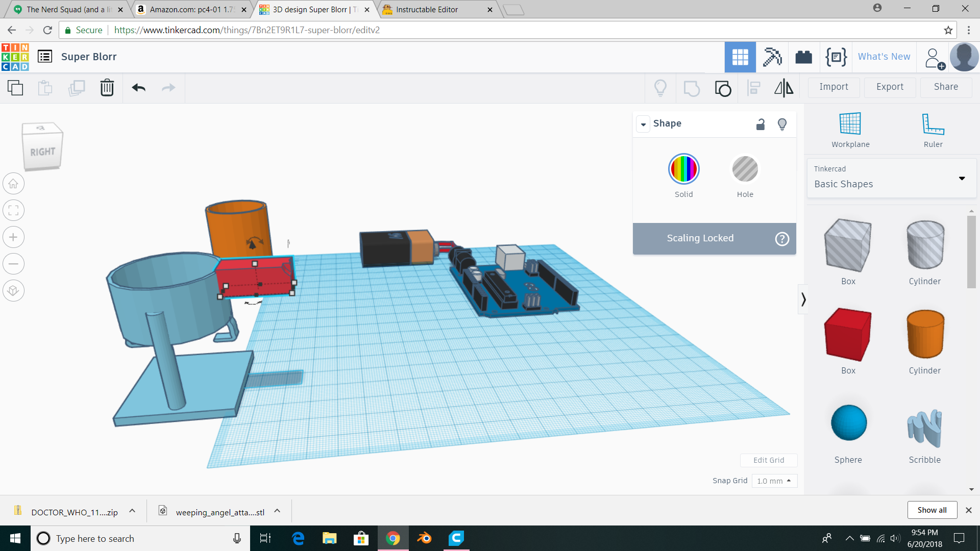Click the Ungroup shapes icon

(x=723, y=88)
